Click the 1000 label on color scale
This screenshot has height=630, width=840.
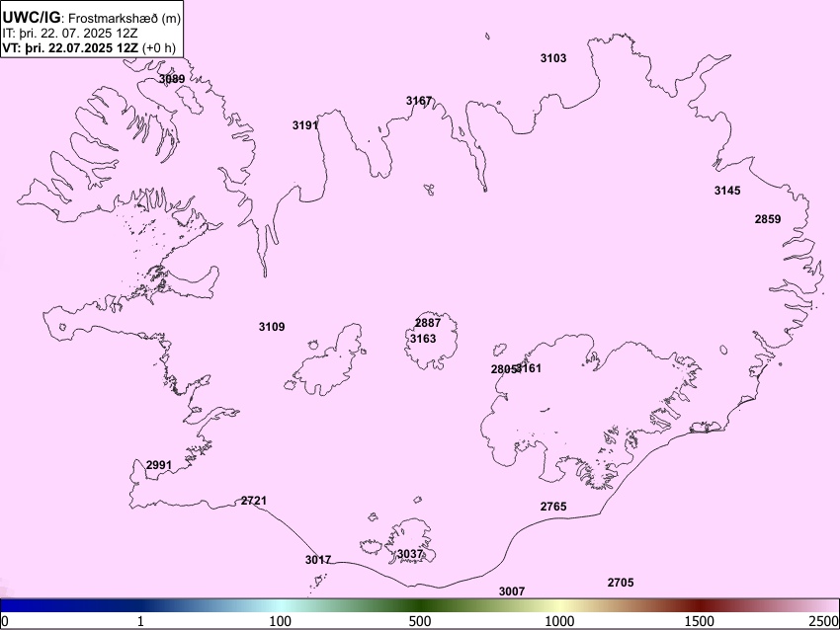[x=559, y=621]
